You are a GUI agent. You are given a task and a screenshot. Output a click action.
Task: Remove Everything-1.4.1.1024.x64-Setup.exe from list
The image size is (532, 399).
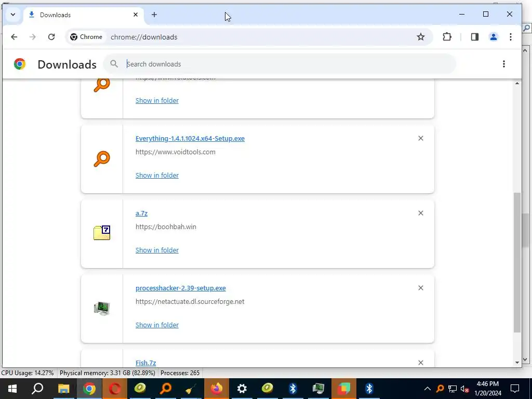[421, 138]
